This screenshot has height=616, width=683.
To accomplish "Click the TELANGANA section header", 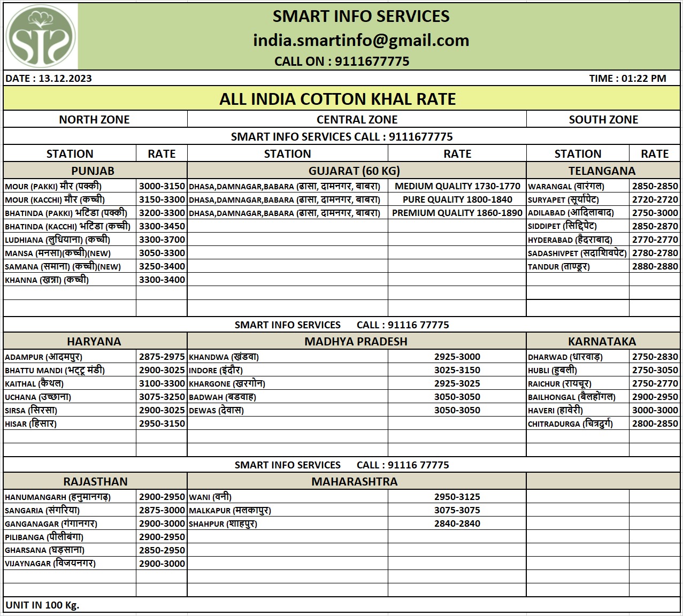I will 602,171.
